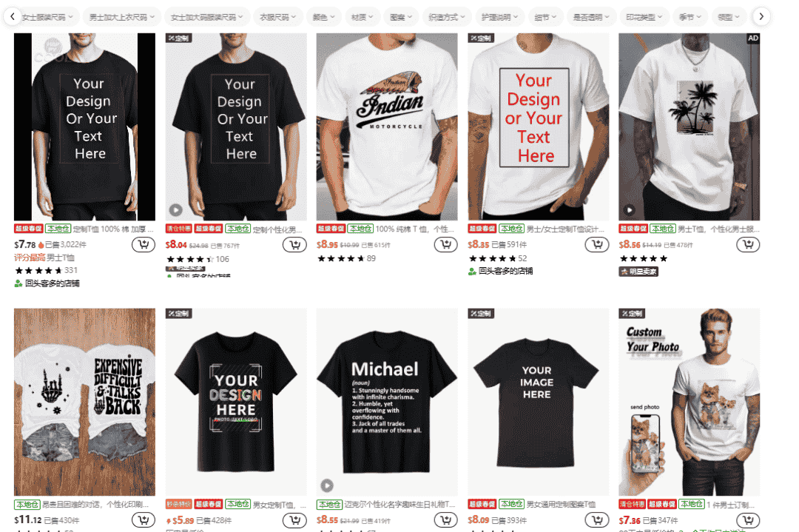
Task: Open the 衣服尺码 clothing size filter
Action: [x=277, y=17]
